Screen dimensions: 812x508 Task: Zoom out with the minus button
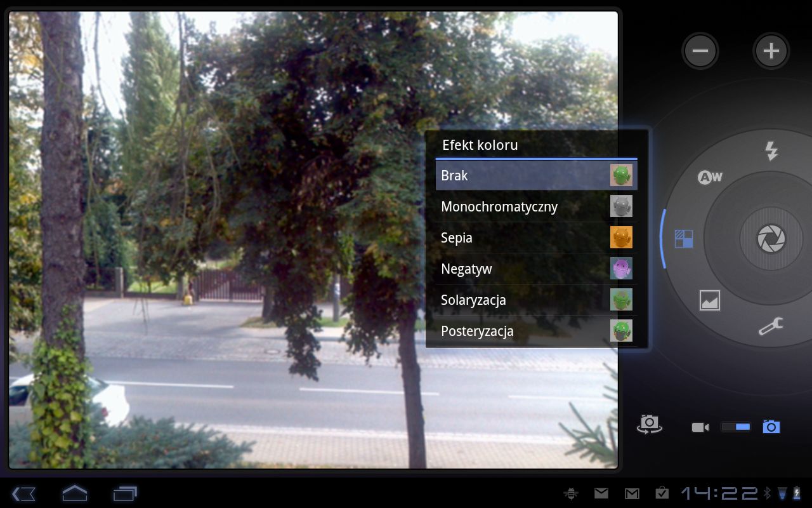[700, 51]
